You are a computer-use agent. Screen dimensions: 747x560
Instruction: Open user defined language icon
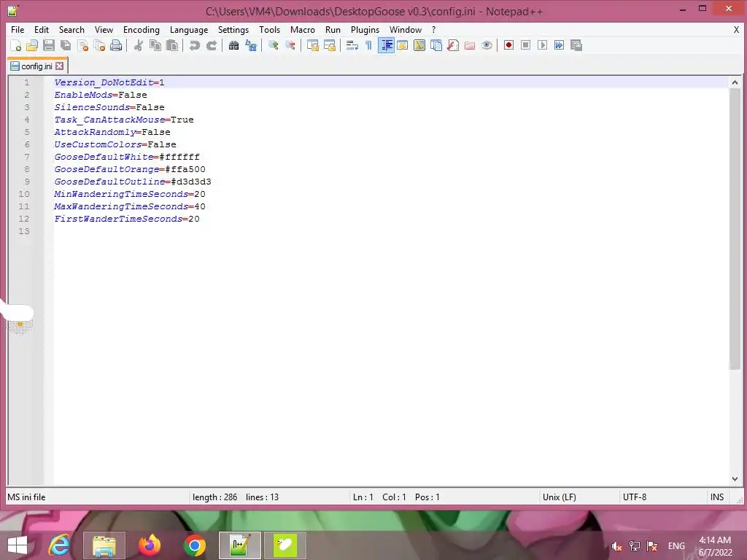[403, 45]
